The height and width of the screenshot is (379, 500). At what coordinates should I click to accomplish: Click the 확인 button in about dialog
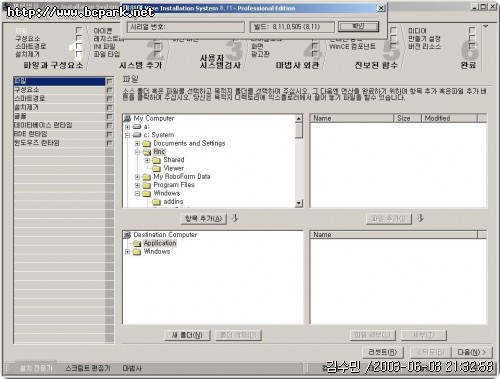(359, 27)
